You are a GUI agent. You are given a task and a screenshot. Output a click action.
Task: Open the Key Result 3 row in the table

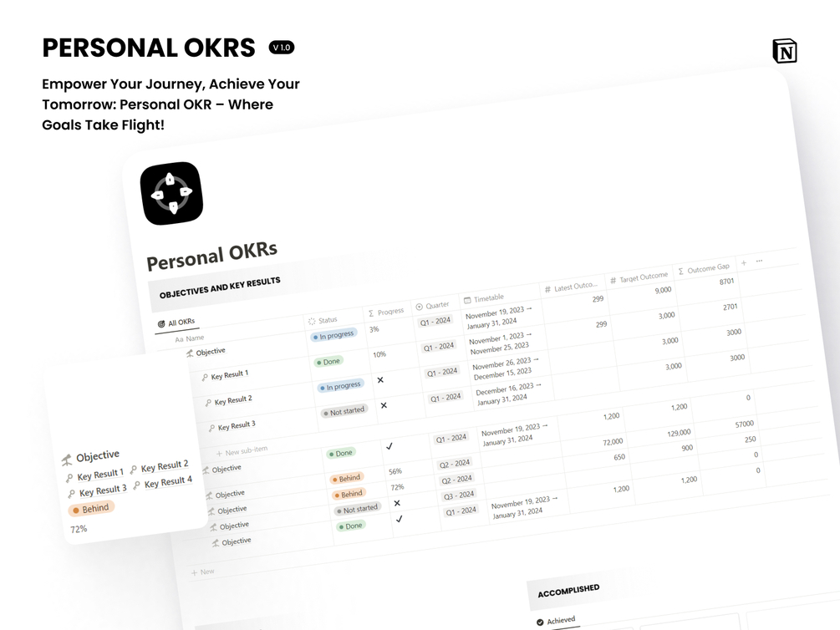coord(237,426)
